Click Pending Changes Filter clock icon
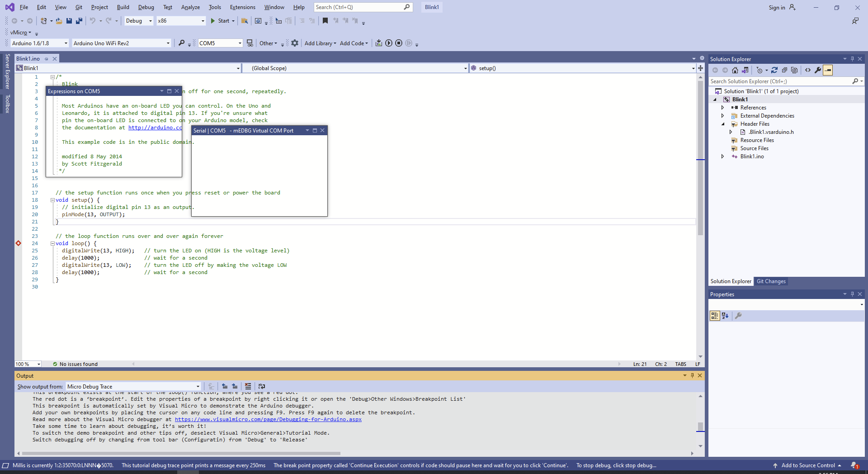Image resolution: width=868 pixels, height=474 pixels. click(760, 70)
